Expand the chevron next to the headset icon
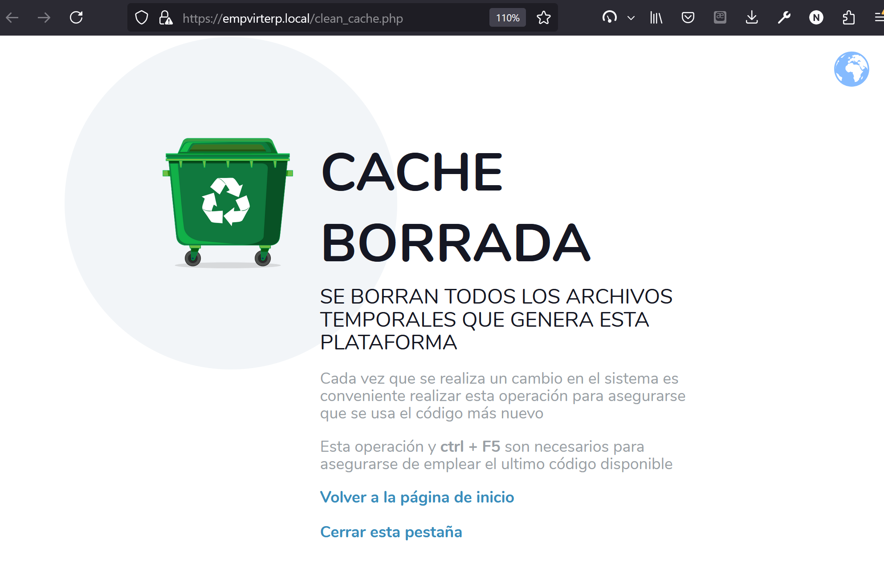 pyautogui.click(x=631, y=18)
